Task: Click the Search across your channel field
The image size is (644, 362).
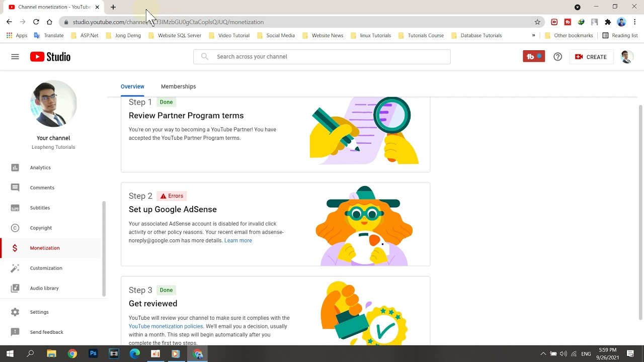Action: click(322, 57)
